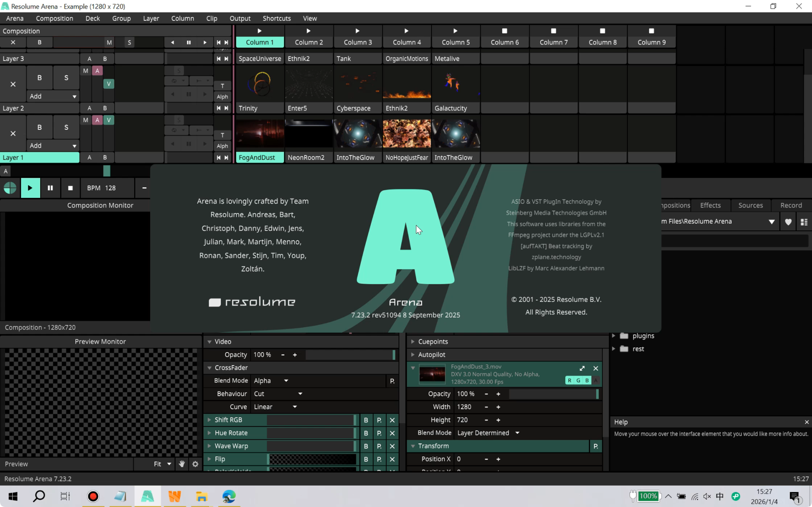This screenshot has height=507, width=812.
Task: Click the favorites heart icon
Action: (x=788, y=221)
